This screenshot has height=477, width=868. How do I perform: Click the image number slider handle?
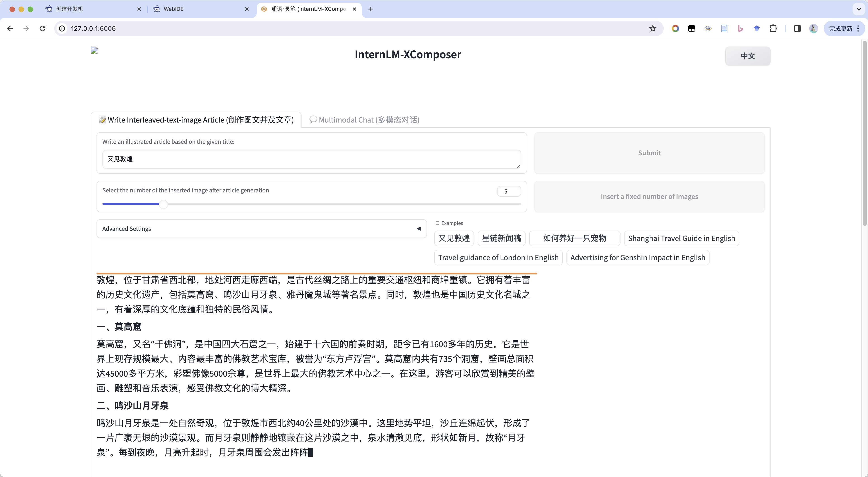163,204
